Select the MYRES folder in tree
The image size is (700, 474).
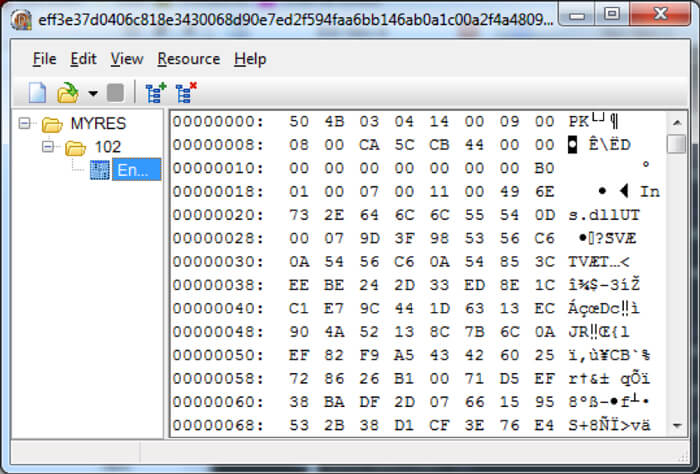click(95, 125)
